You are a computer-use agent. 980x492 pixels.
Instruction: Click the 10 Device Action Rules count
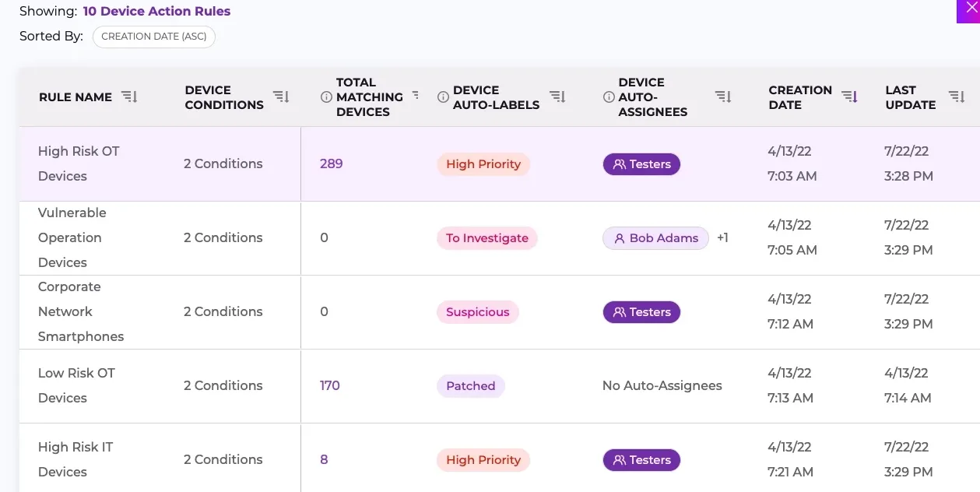[x=156, y=12]
